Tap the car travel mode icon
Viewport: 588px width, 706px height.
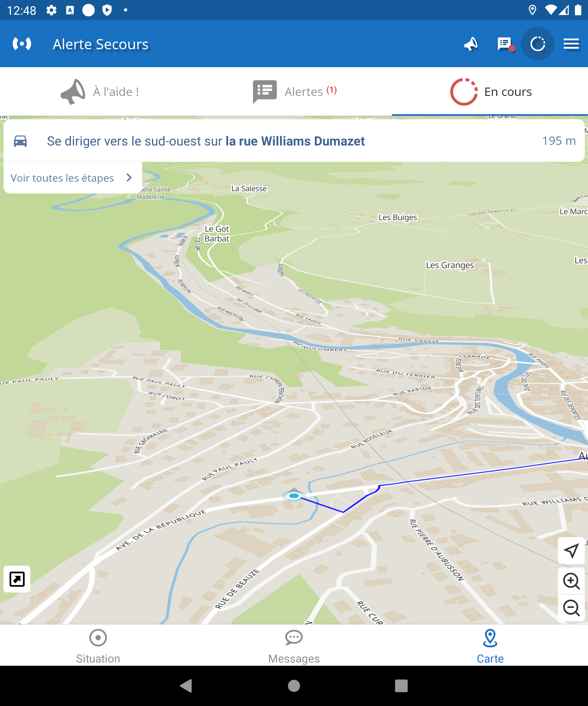point(20,141)
